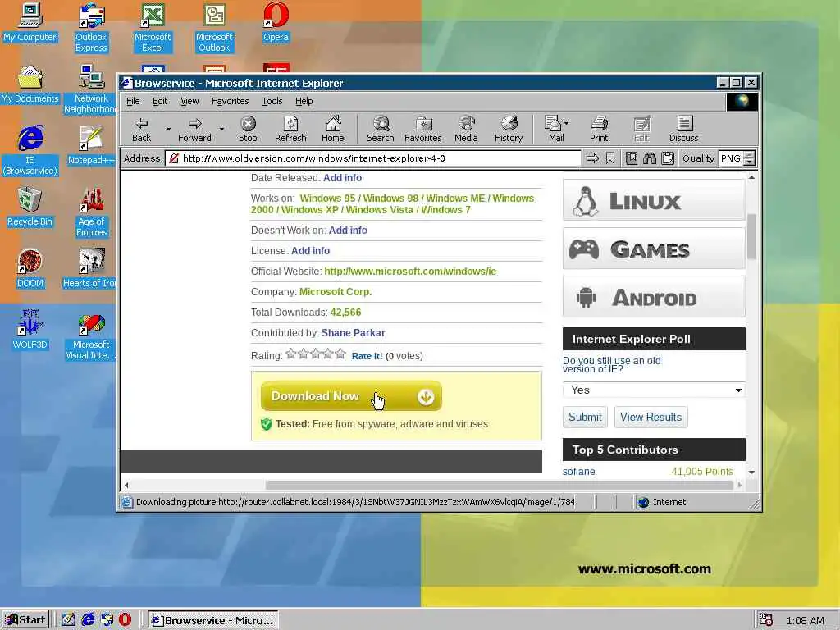Screen dimensions: 840x630
Task: Click the Rate It! link
Action: click(367, 356)
